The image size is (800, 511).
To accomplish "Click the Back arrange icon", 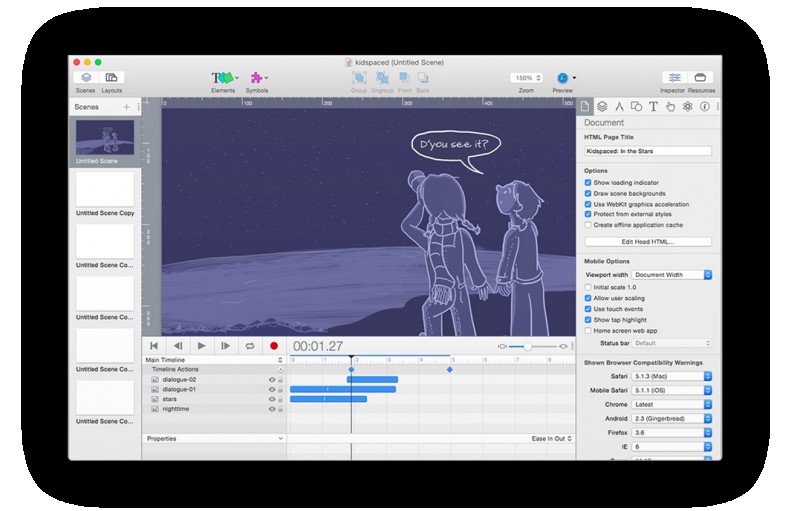I will click(x=423, y=78).
